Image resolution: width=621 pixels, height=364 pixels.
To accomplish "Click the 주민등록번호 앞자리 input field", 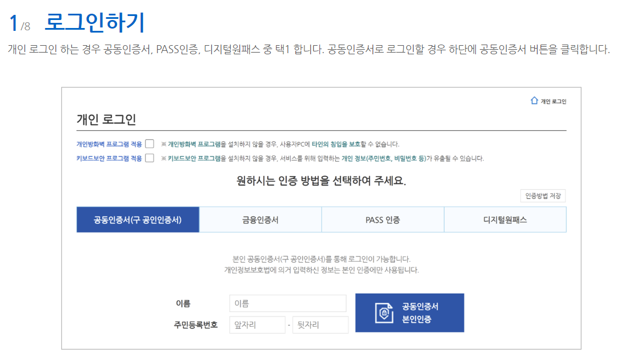I will point(257,324).
